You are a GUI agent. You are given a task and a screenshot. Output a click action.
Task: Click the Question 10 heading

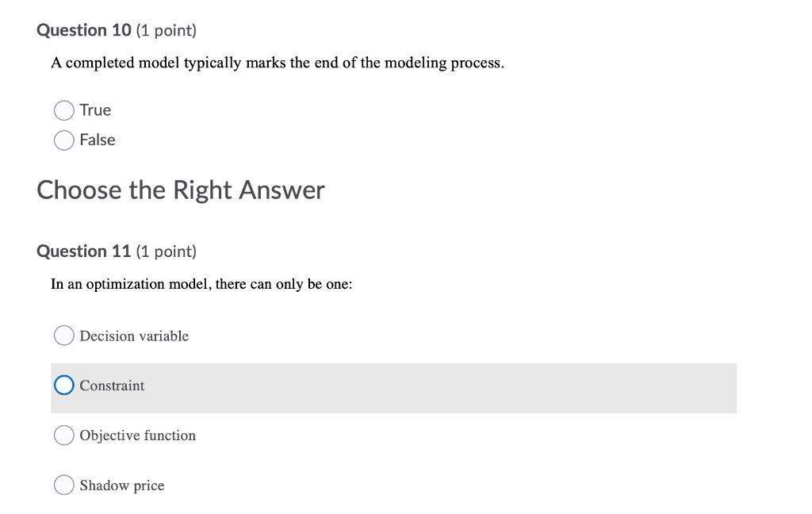(x=82, y=30)
